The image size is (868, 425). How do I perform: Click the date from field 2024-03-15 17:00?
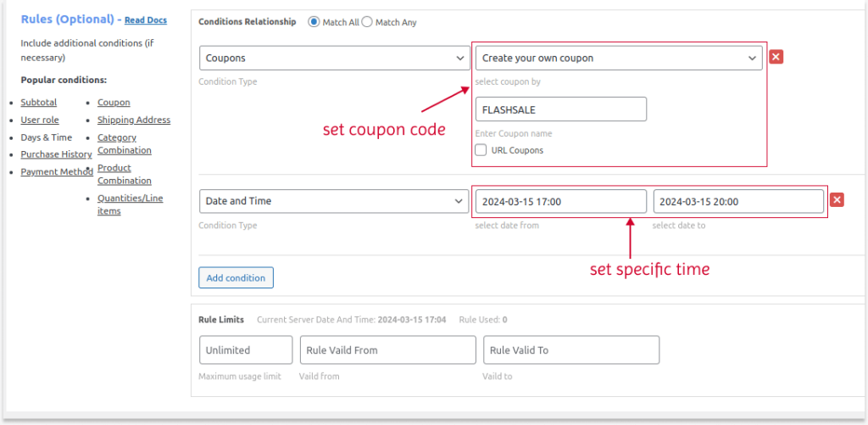[561, 202]
